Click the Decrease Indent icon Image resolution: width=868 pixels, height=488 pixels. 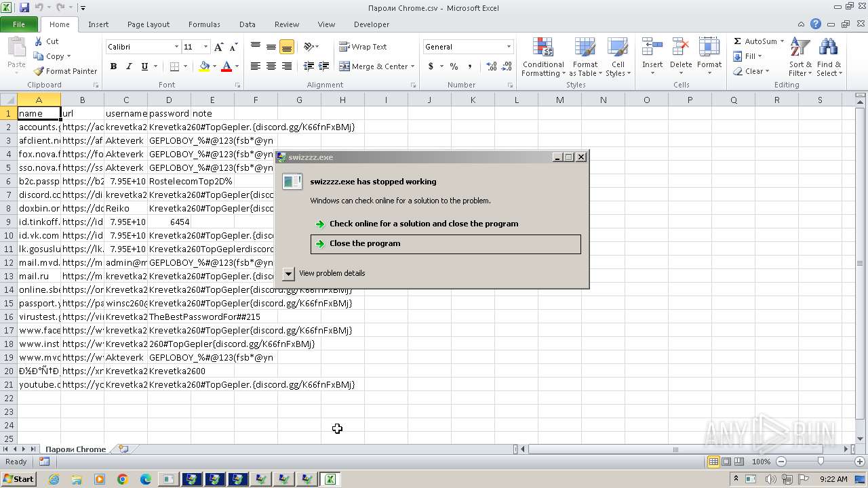(x=309, y=66)
